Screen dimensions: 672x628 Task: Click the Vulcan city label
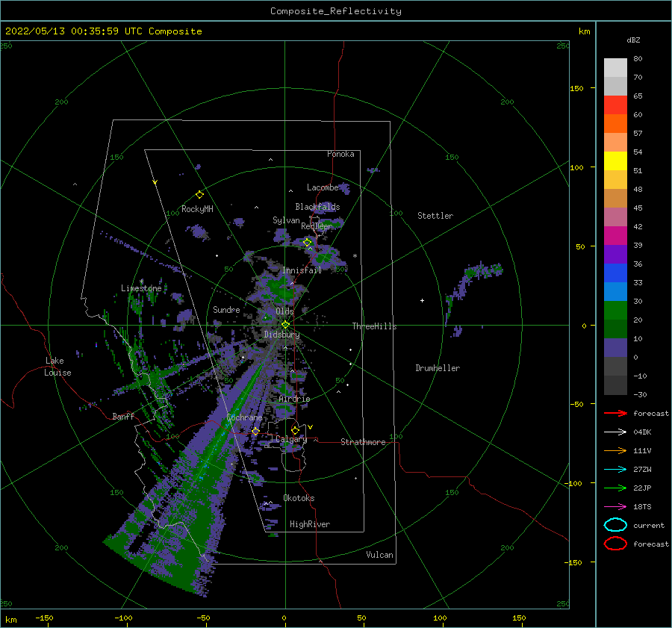[379, 555]
